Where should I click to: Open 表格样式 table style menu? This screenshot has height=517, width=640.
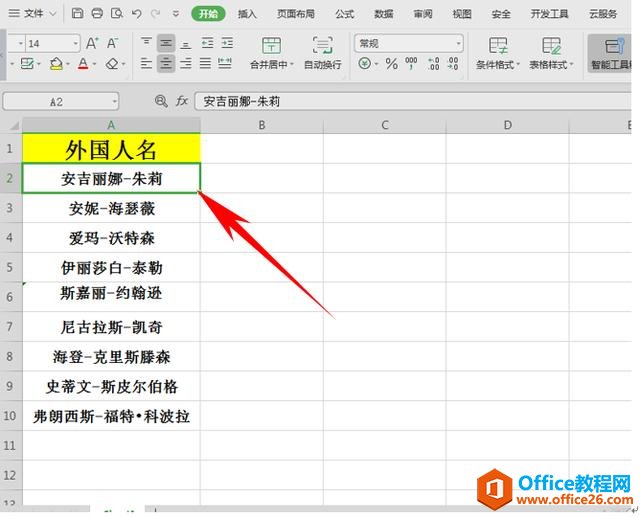pyautogui.click(x=551, y=53)
